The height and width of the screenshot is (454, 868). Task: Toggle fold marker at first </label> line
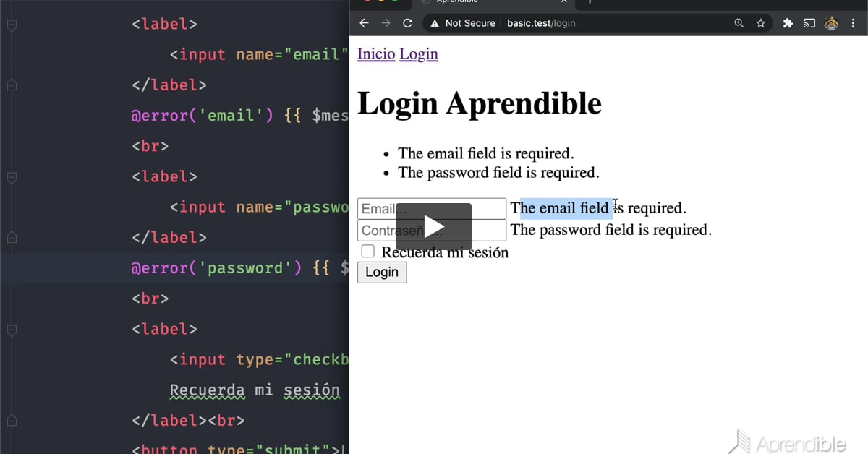click(12, 85)
